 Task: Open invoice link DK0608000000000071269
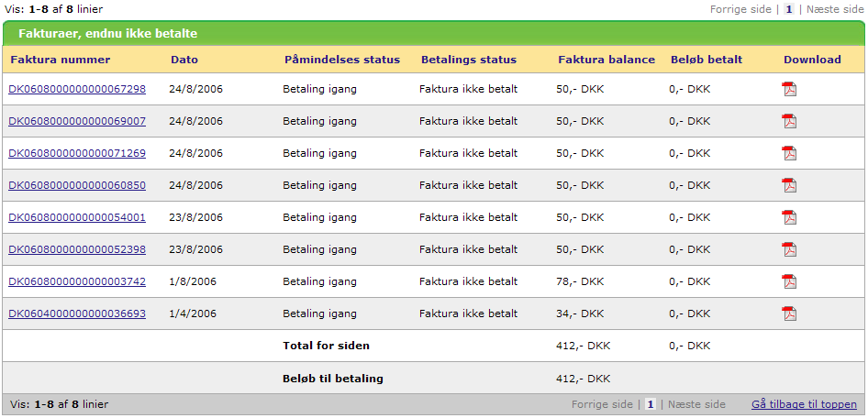click(77, 153)
